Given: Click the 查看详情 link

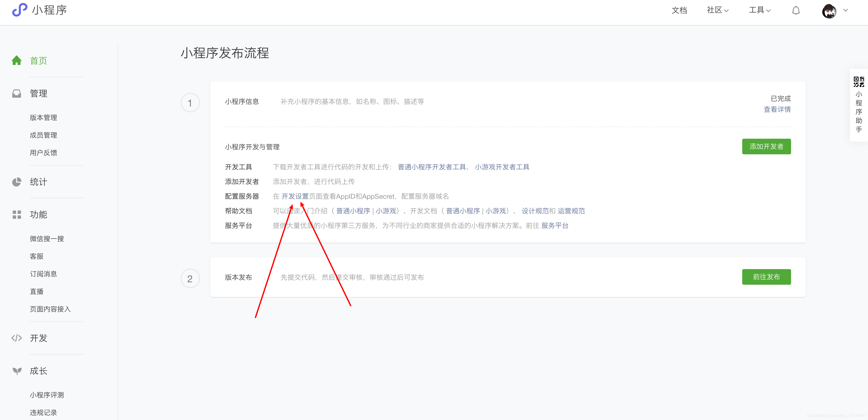Looking at the screenshot, I should point(777,109).
